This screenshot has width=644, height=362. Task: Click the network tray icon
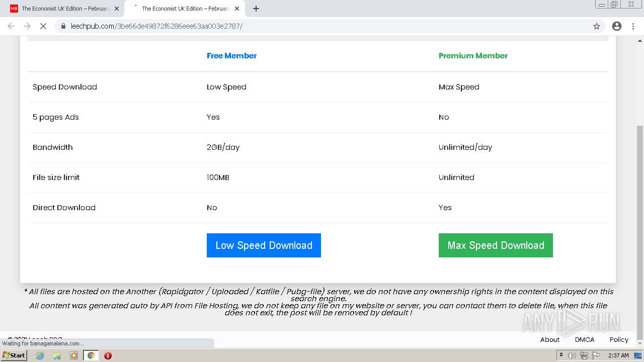click(584, 355)
